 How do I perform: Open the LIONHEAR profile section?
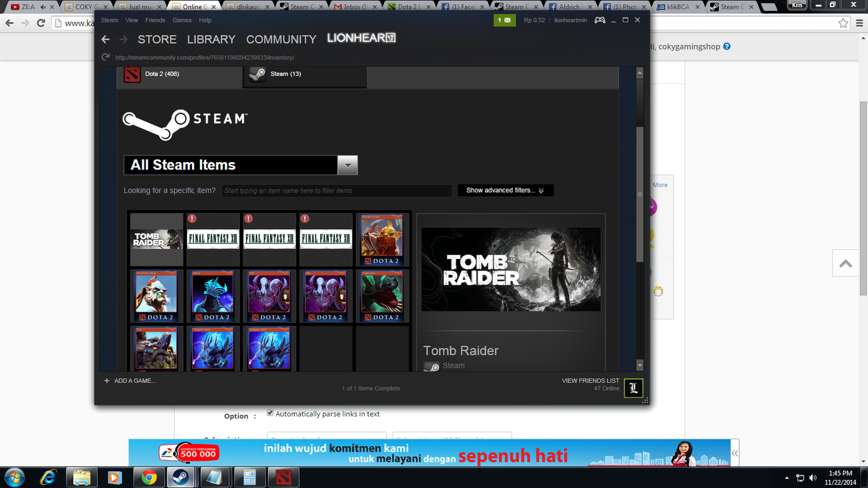click(361, 38)
